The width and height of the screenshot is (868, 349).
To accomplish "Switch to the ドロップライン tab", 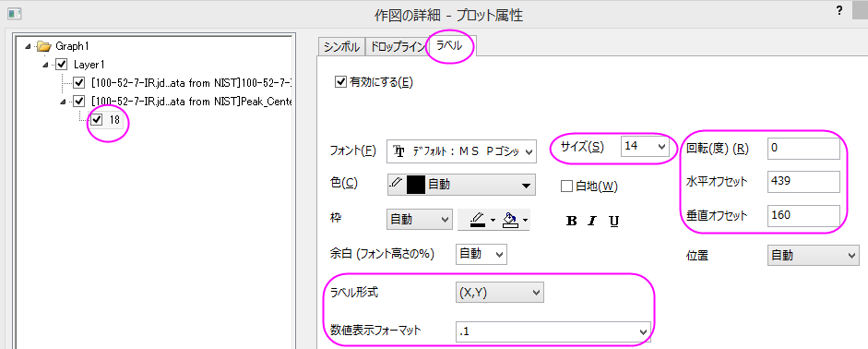I will 398,46.
